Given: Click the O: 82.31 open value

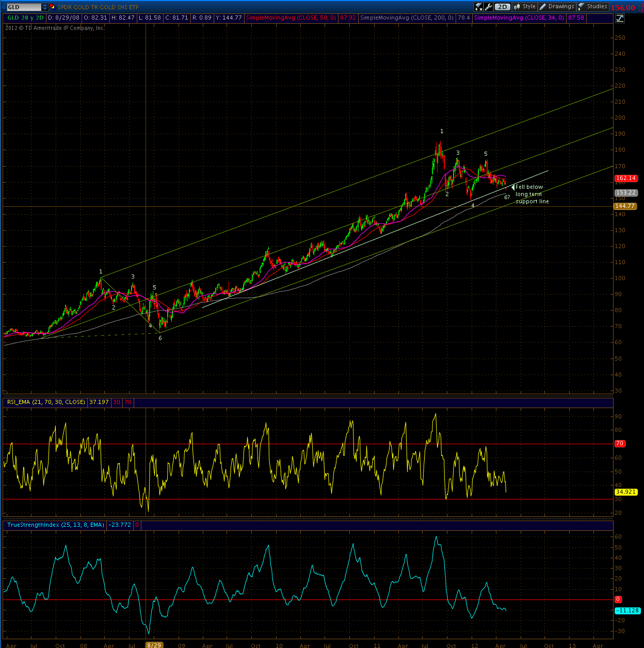Looking at the screenshot, I should coord(95,18).
